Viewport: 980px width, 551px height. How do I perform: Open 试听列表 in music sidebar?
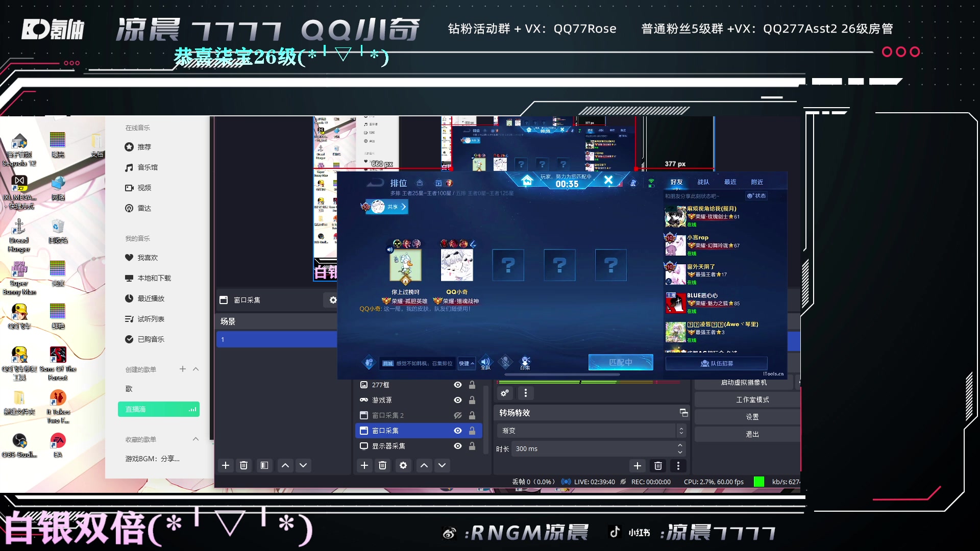coord(145,319)
